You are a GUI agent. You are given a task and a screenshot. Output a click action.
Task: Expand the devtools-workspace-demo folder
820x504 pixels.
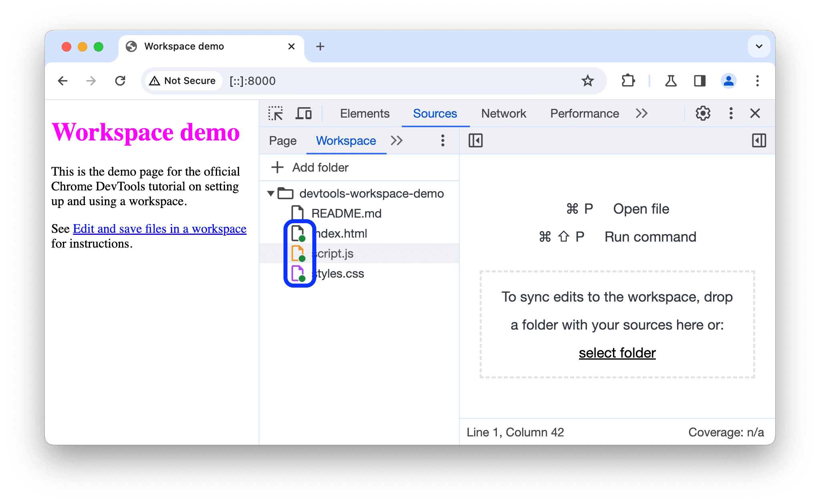pos(270,193)
